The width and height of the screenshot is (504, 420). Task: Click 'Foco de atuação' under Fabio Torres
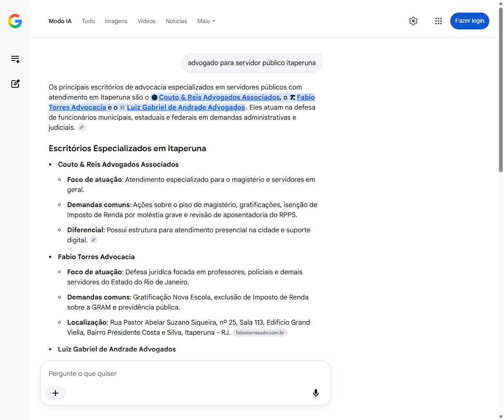94,272
